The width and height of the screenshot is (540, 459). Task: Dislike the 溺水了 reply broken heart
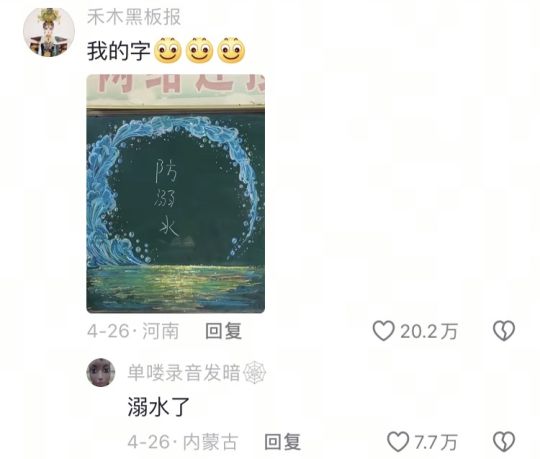coord(504,442)
